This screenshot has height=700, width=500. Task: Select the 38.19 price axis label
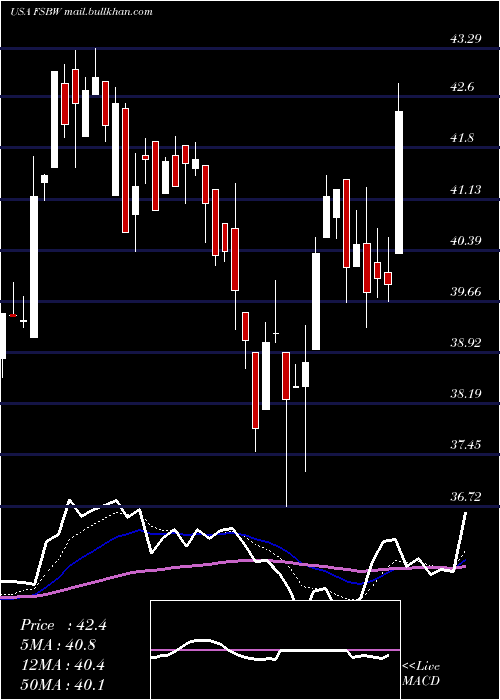click(466, 394)
